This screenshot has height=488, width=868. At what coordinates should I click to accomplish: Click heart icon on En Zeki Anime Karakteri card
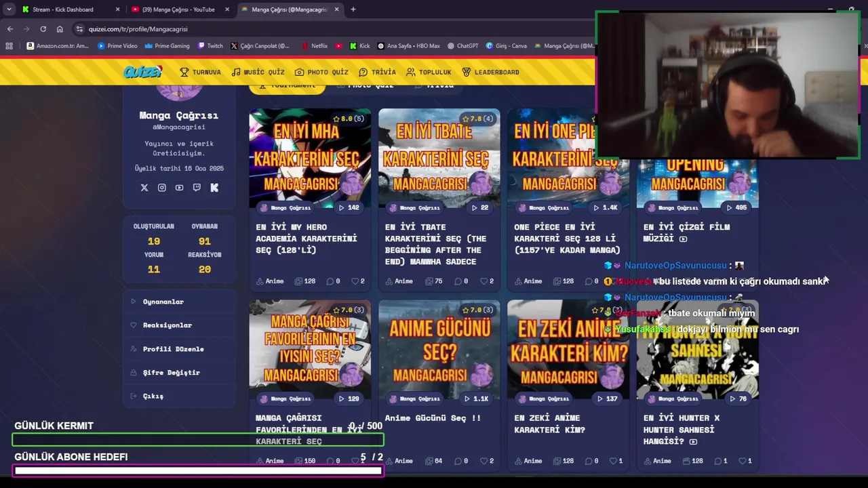(x=612, y=461)
